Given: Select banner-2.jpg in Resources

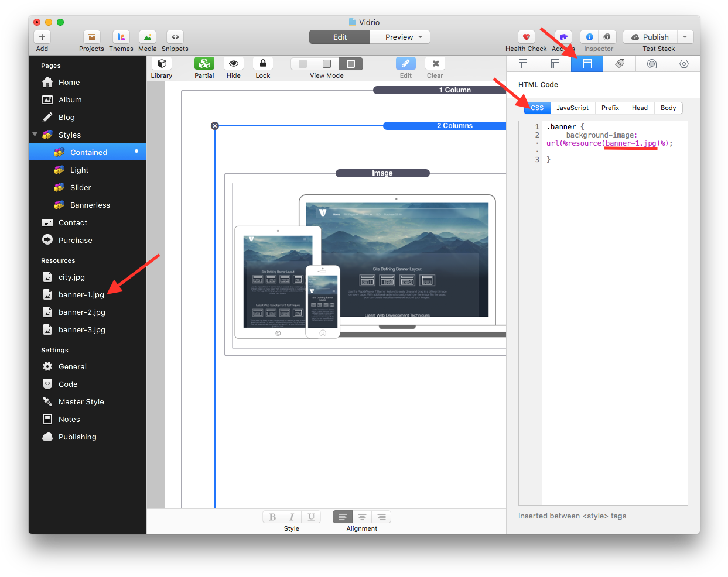Looking at the screenshot, I should tap(82, 312).
